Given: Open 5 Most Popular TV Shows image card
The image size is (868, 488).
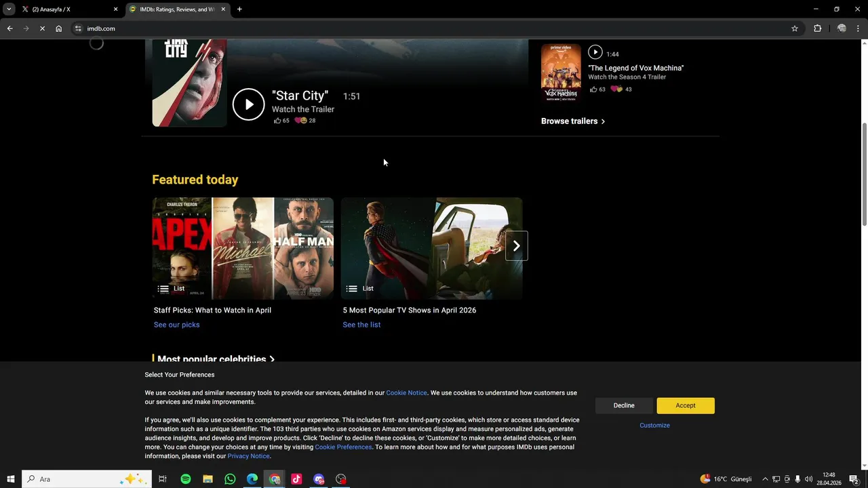Looking at the screenshot, I should [x=431, y=249].
